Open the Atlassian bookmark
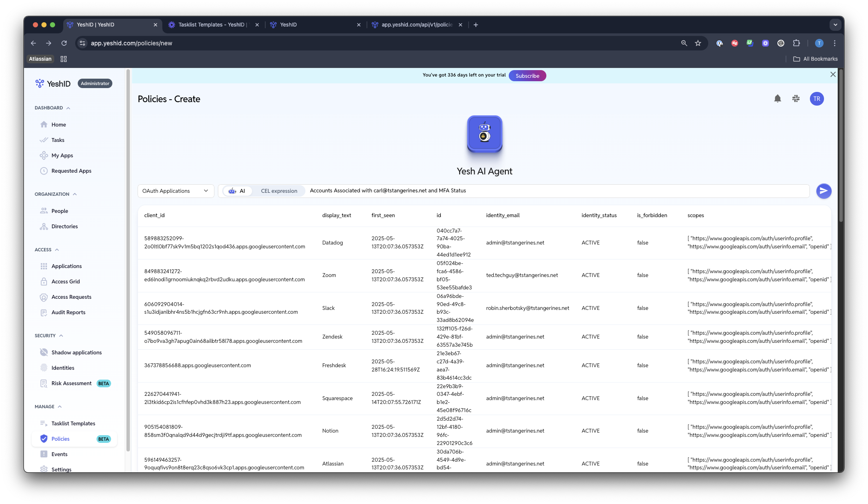This screenshot has width=868, height=504. point(40,59)
